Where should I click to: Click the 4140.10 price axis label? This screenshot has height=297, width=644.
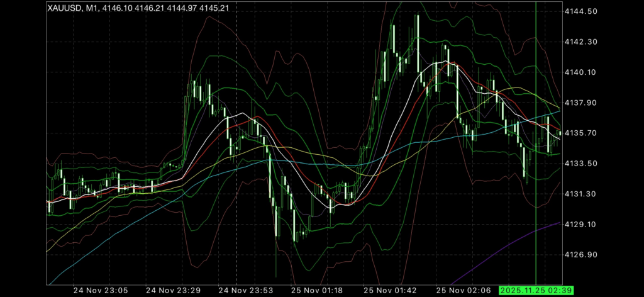pos(581,72)
